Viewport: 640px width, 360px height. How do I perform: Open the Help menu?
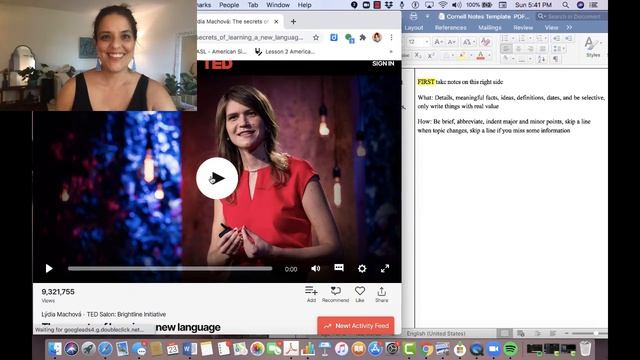pyautogui.click(x=304, y=5)
